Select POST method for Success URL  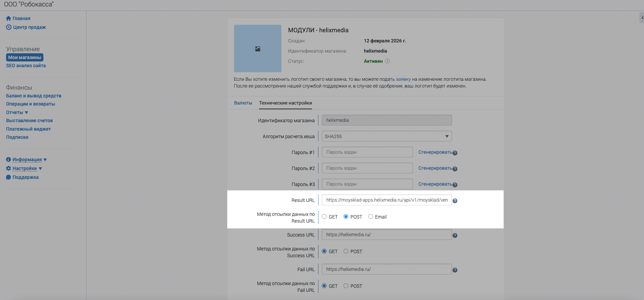pyautogui.click(x=346, y=251)
